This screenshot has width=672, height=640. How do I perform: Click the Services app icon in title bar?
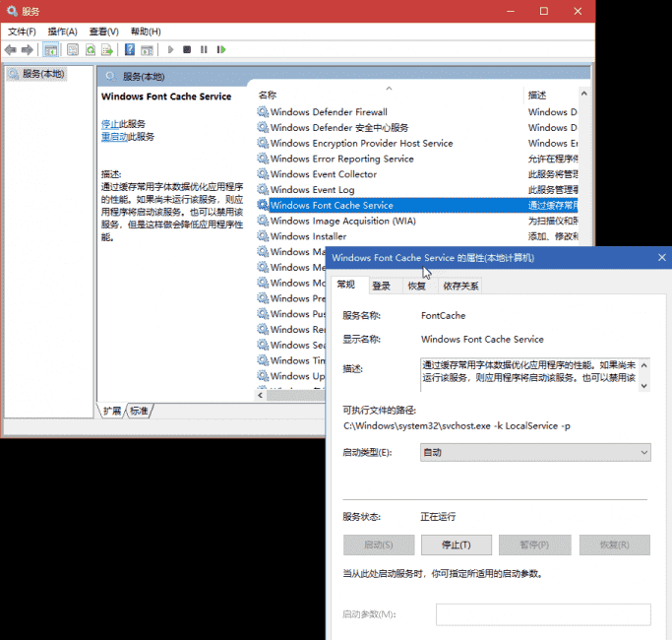pyautogui.click(x=13, y=11)
